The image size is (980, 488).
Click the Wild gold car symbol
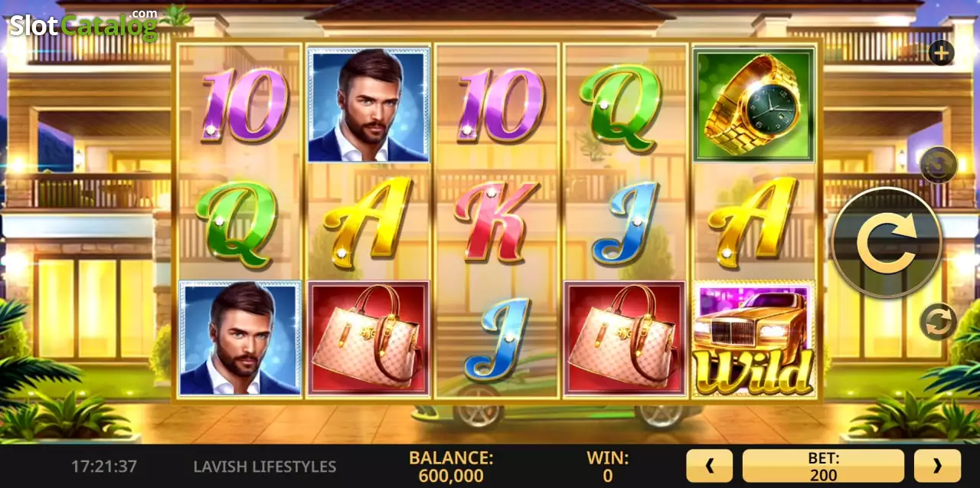(755, 339)
